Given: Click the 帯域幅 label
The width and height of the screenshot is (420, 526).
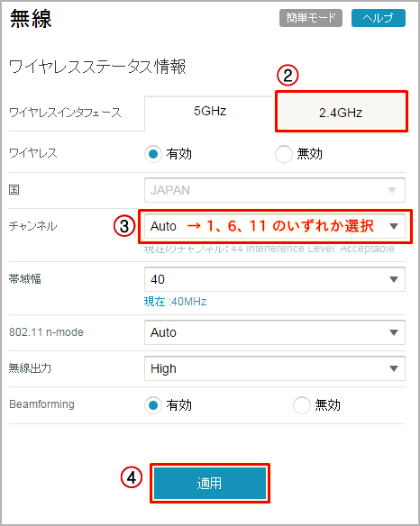Looking at the screenshot, I should [25, 279].
